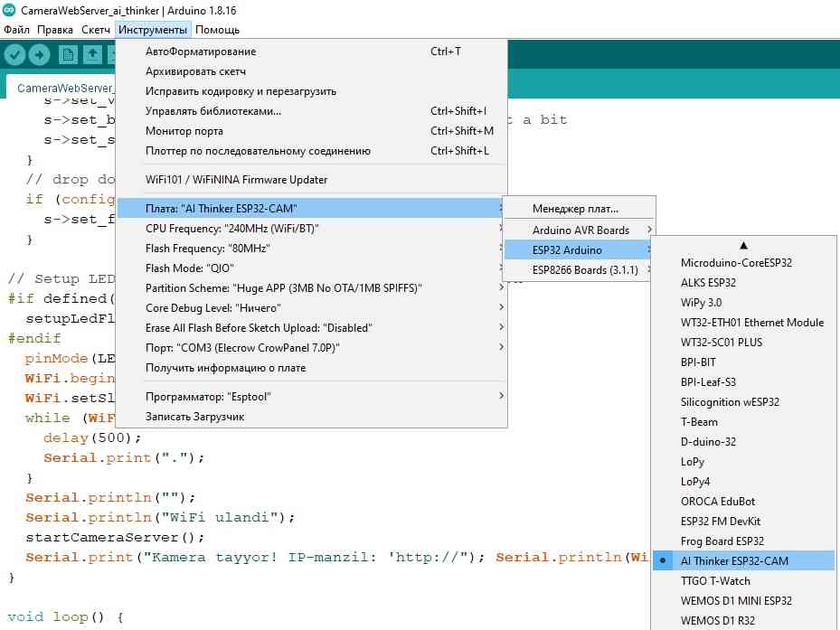Open the Помощь menu
Viewport: 840px width, 630px height.
pyautogui.click(x=217, y=30)
